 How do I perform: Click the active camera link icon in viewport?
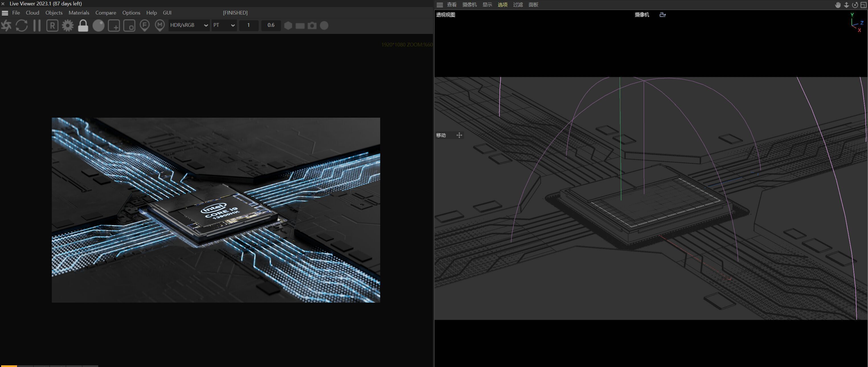pyautogui.click(x=662, y=15)
